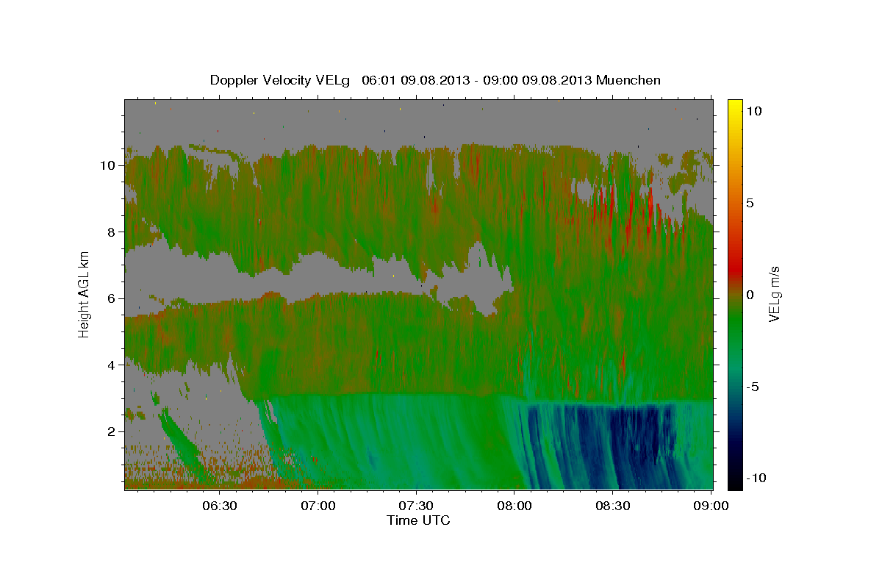Click the 'VELg m/s' colorbar label
The height and width of the screenshot is (588, 882).
pos(774,295)
